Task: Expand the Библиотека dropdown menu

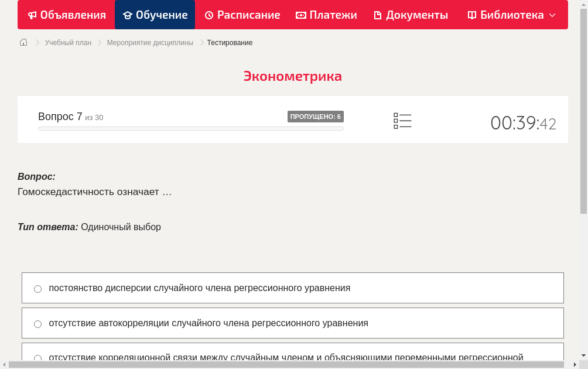Action: tap(551, 15)
